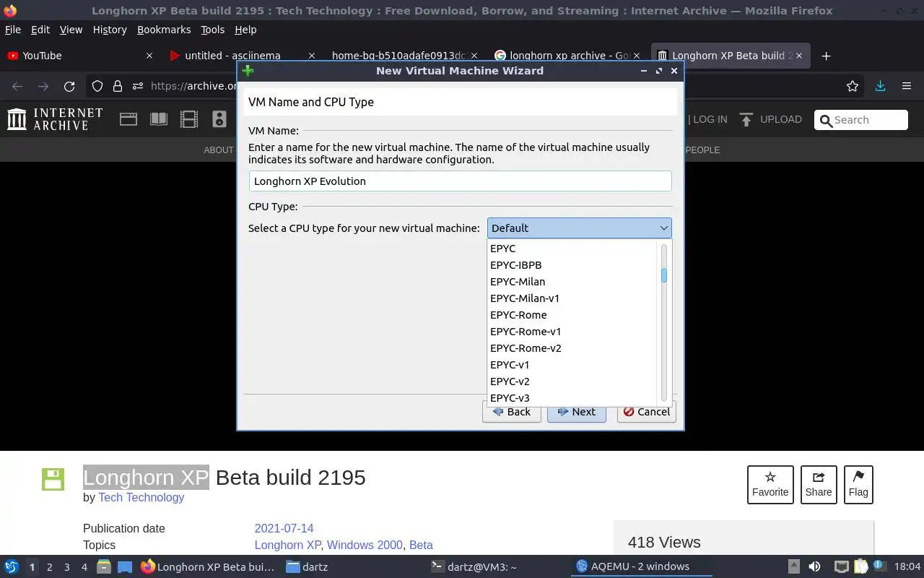Open the taskbar start menu icon

click(12, 567)
